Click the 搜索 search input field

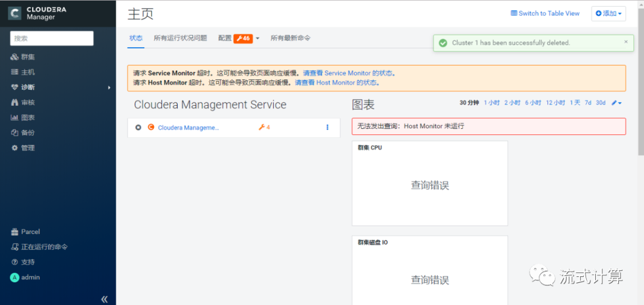(52, 38)
